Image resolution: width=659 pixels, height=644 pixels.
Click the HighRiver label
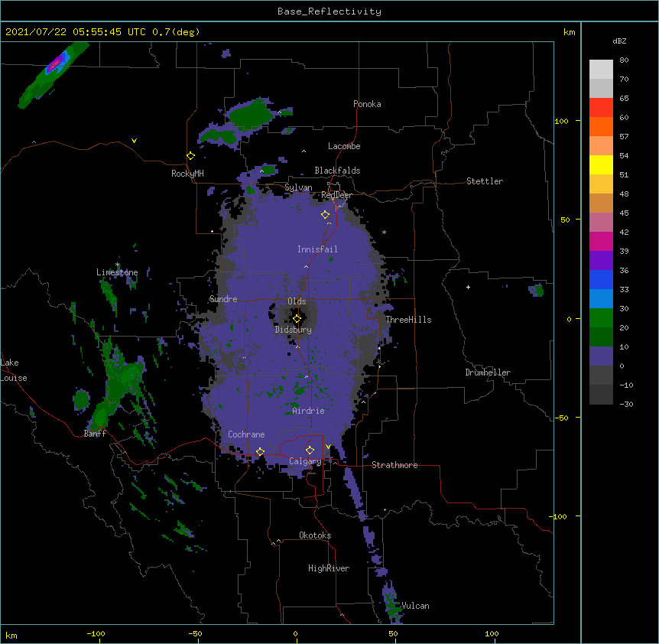coord(329,568)
